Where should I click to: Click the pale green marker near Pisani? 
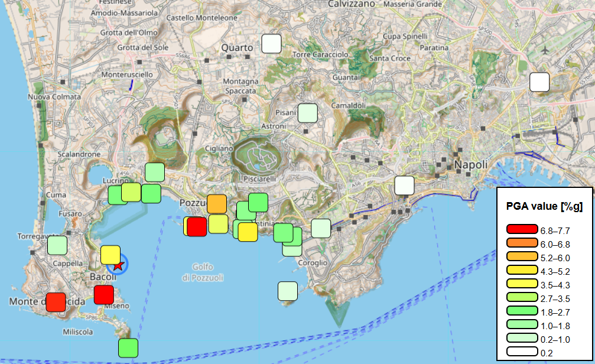307,112
